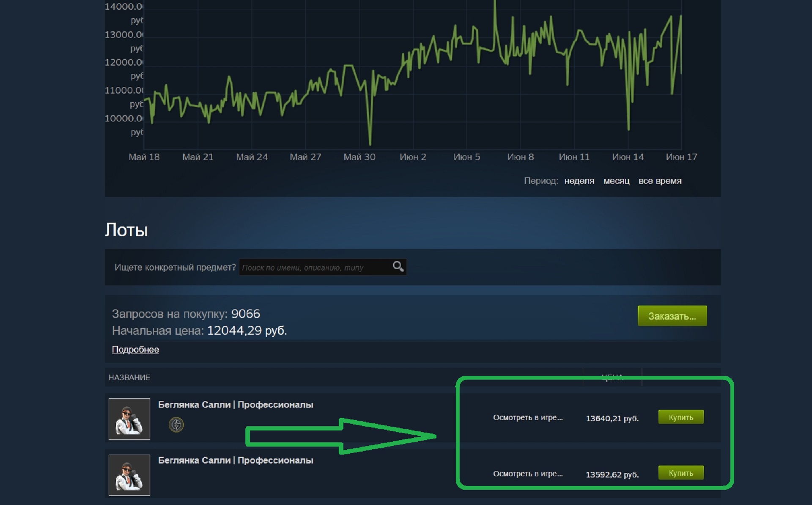Set chart period to месяц
The width and height of the screenshot is (812, 505).
point(616,181)
